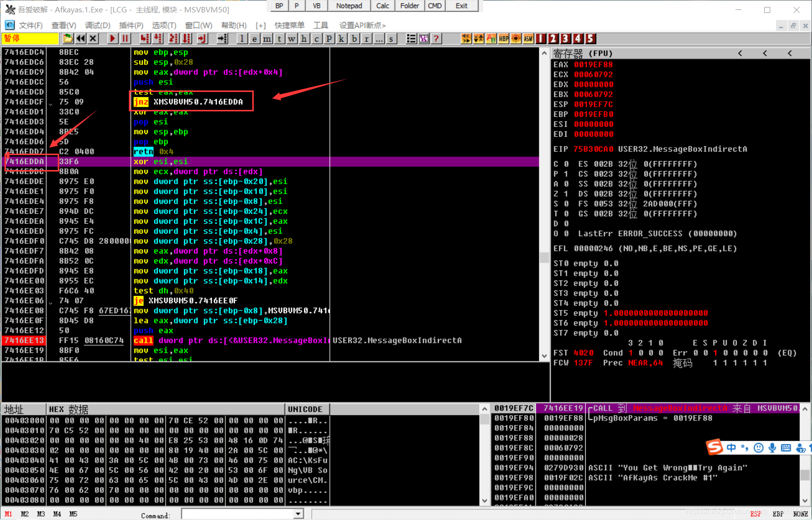Open file with folder toolbar icon
The height and width of the screenshot is (520, 812).
tap(68, 38)
